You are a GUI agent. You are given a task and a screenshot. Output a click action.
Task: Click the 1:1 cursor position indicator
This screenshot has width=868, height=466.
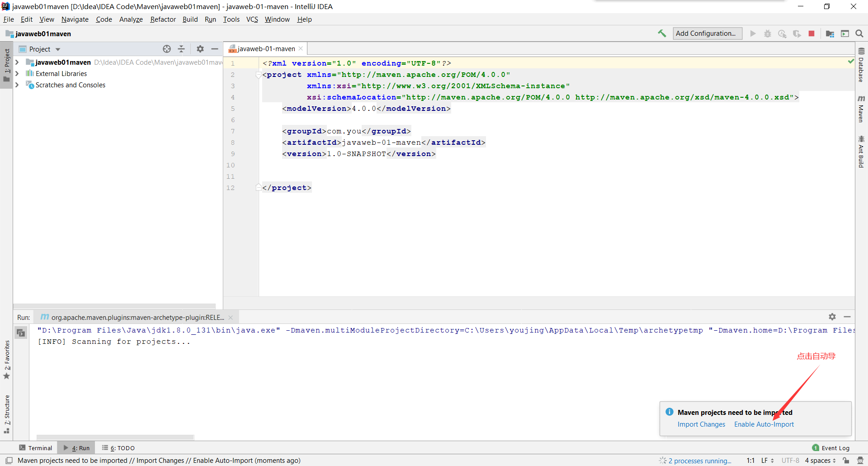click(x=750, y=461)
